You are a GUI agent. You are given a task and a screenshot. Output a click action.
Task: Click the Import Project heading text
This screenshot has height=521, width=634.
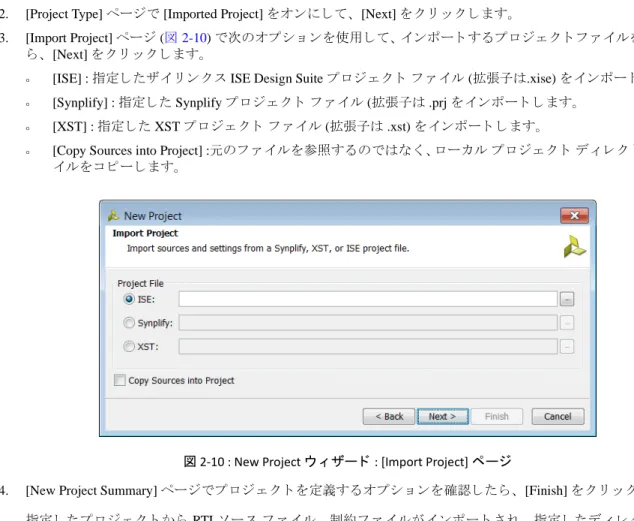pyautogui.click(x=145, y=233)
